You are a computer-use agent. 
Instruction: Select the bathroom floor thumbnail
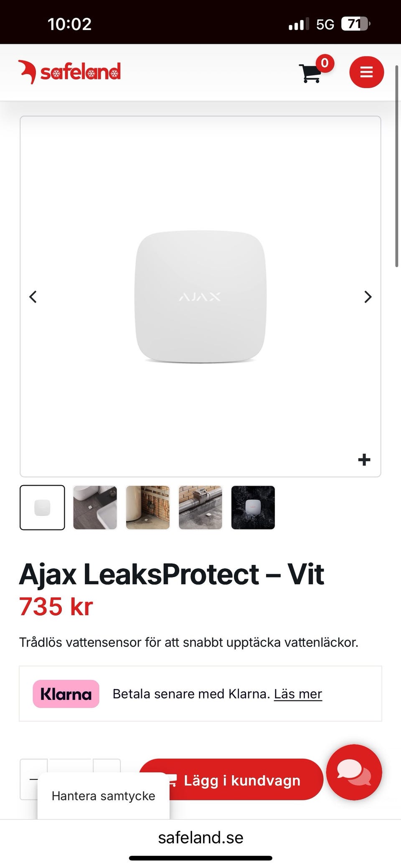95,507
